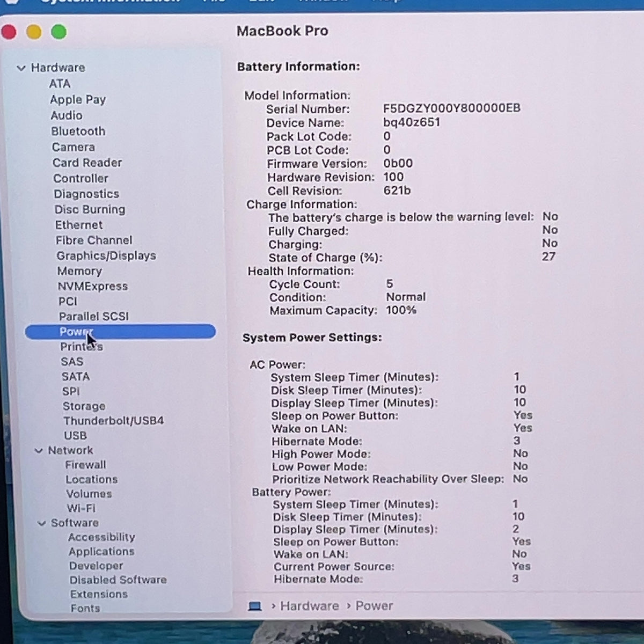
Task: Open the SPI entry
Action: (x=71, y=391)
